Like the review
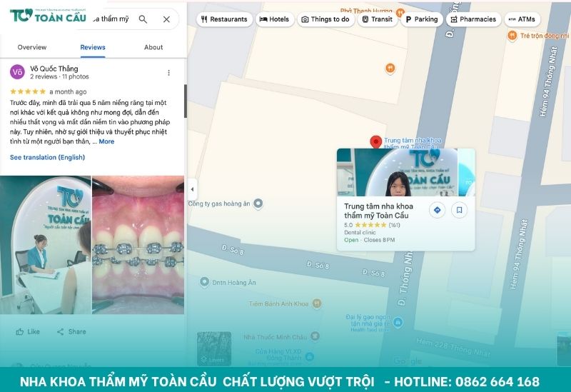The height and width of the screenshot is (392, 571). coord(28,331)
